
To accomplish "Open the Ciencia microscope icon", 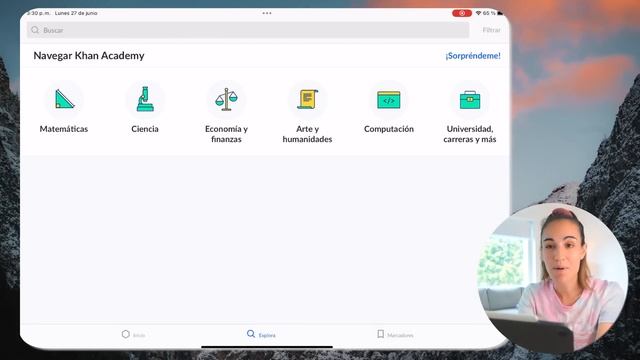I will [x=145, y=99].
